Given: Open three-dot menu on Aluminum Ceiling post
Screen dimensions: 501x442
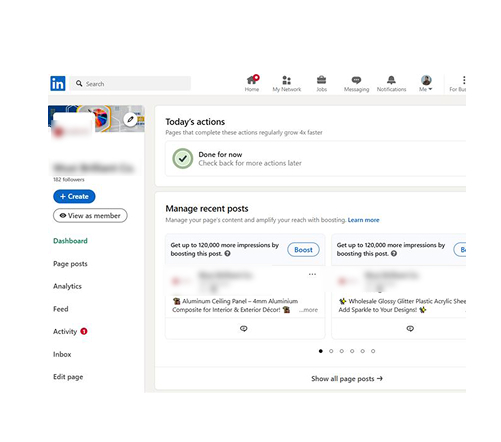Looking at the screenshot, I should 312,274.
